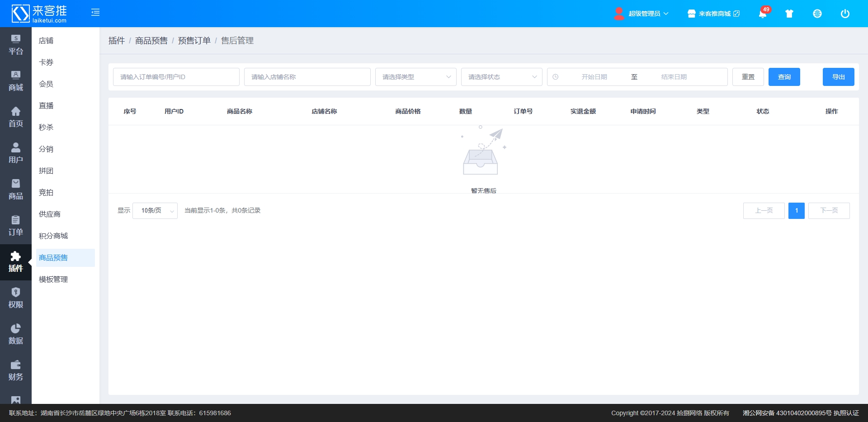
Task: Click the 查询 search button
Action: 784,77
